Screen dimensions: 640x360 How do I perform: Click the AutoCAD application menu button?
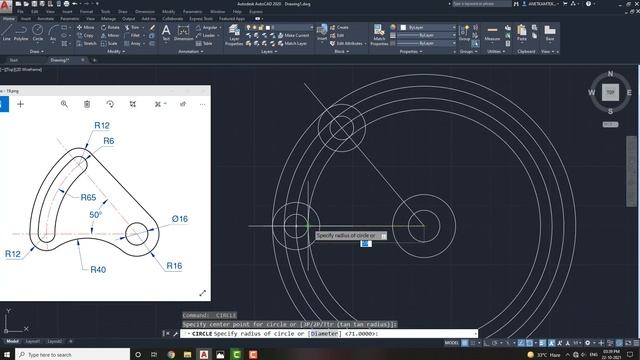5,6
